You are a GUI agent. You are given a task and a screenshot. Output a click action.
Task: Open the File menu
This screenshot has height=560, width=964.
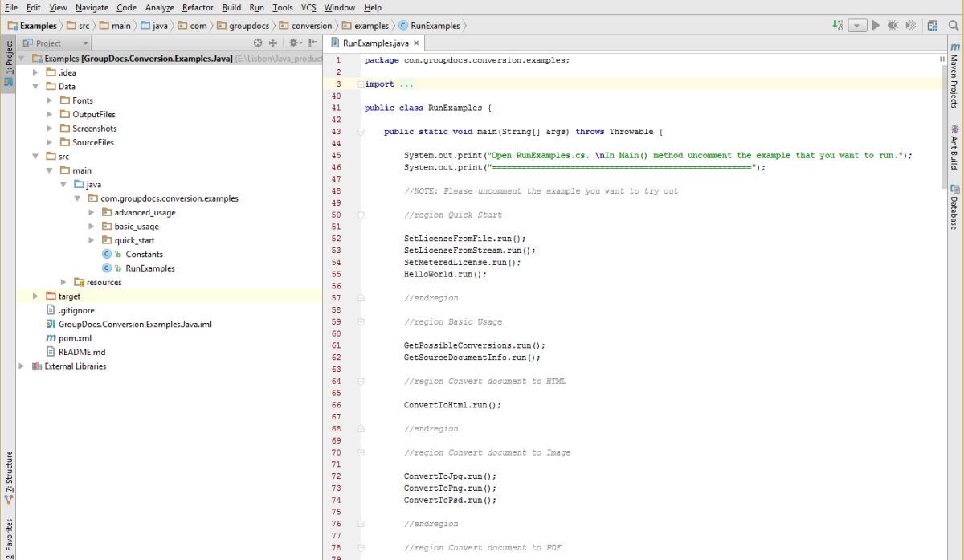(11, 7)
